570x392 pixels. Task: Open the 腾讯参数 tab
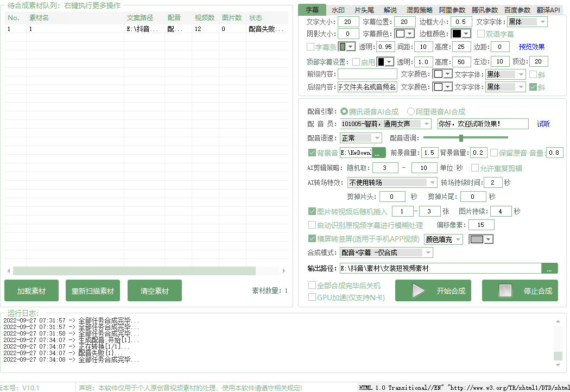(484, 10)
